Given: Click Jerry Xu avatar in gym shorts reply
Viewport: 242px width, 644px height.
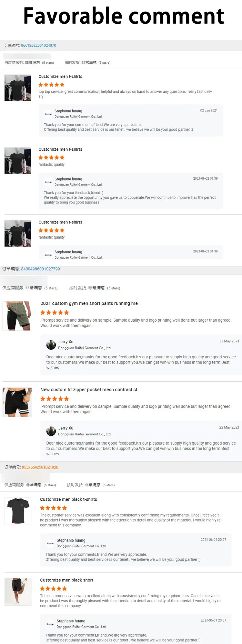Looking at the screenshot, I should (x=51, y=345).
